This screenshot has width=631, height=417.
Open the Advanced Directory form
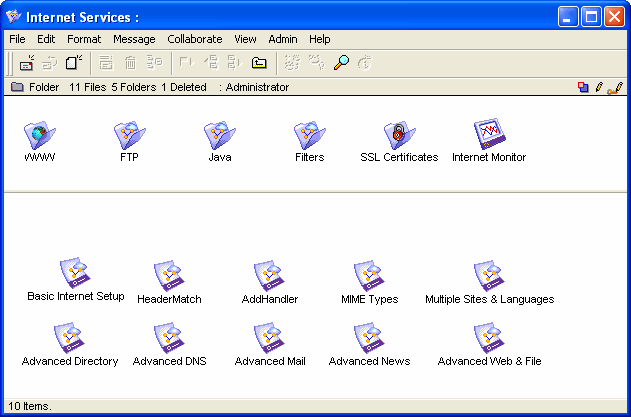(70, 345)
